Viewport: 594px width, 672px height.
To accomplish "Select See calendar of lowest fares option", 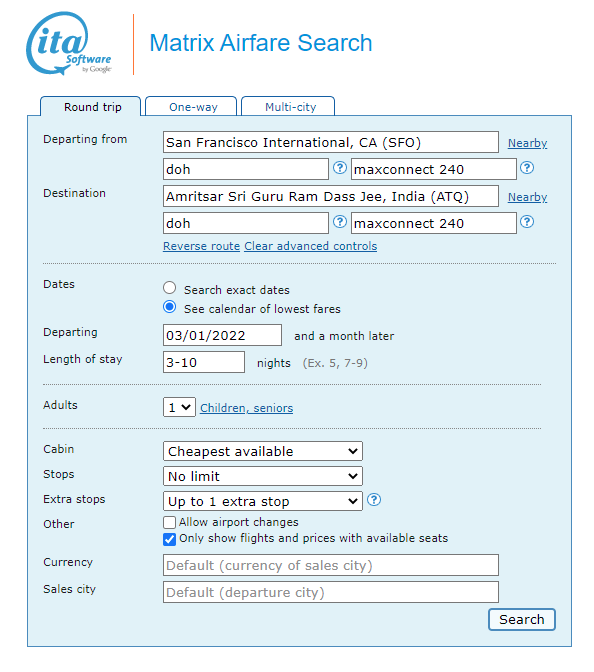I will (x=170, y=307).
